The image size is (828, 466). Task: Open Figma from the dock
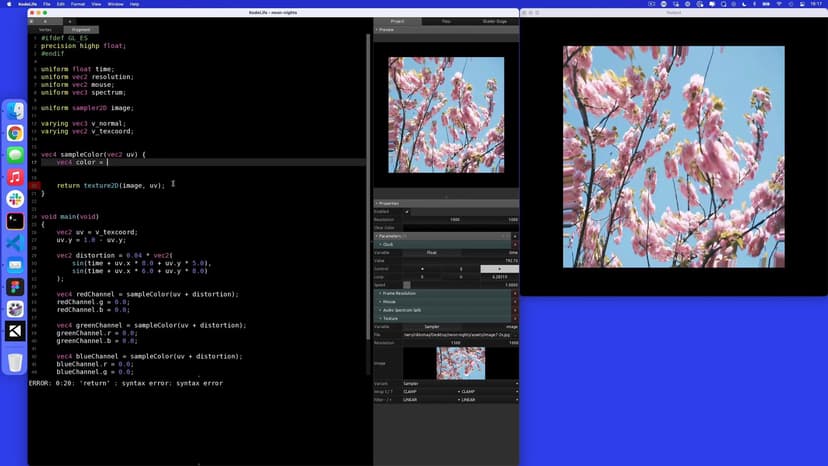tap(15, 287)
